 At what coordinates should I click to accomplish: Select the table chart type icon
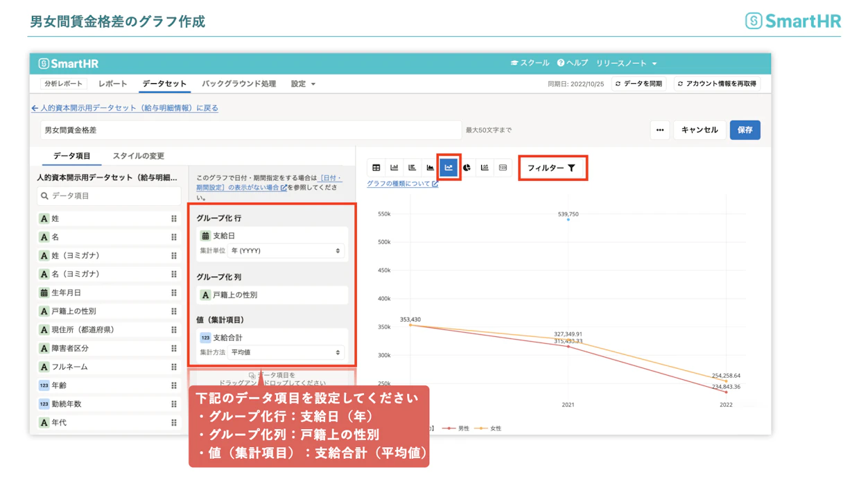[376, 168]
